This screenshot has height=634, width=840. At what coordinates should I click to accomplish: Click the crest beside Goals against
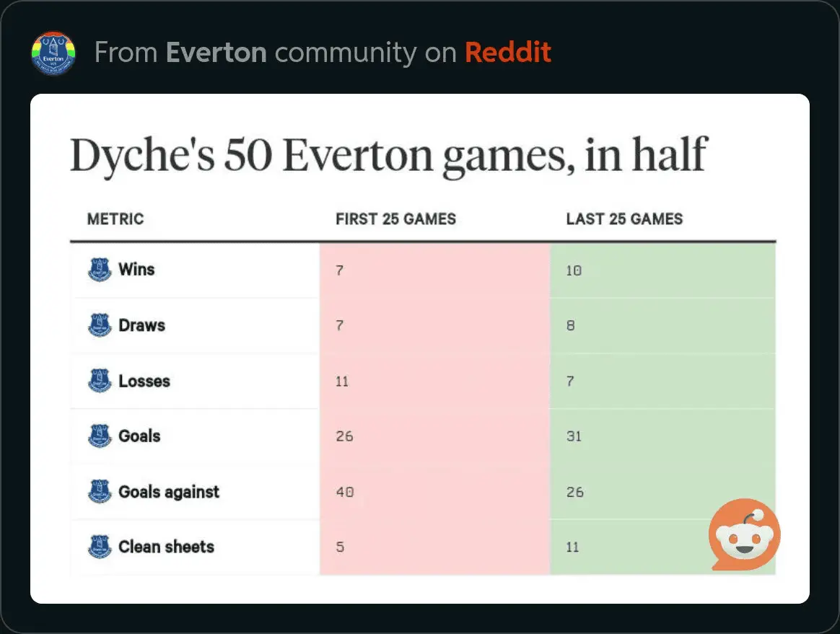(x=100, y=492)
